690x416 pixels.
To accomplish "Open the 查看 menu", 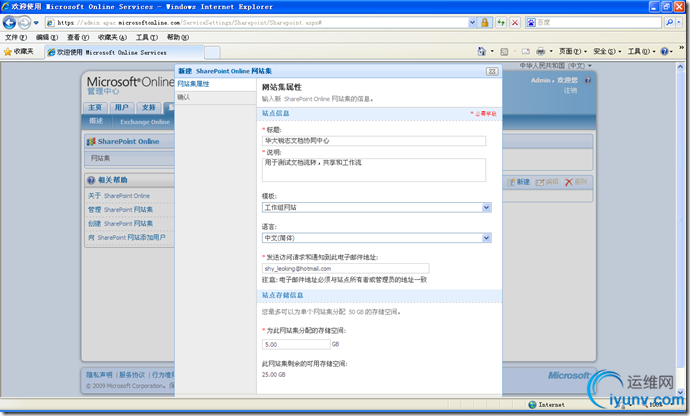I will [x=78, y=37].
